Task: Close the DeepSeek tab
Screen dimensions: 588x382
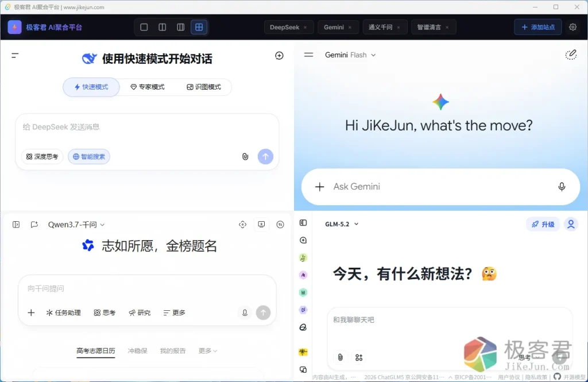Action: 305,28
